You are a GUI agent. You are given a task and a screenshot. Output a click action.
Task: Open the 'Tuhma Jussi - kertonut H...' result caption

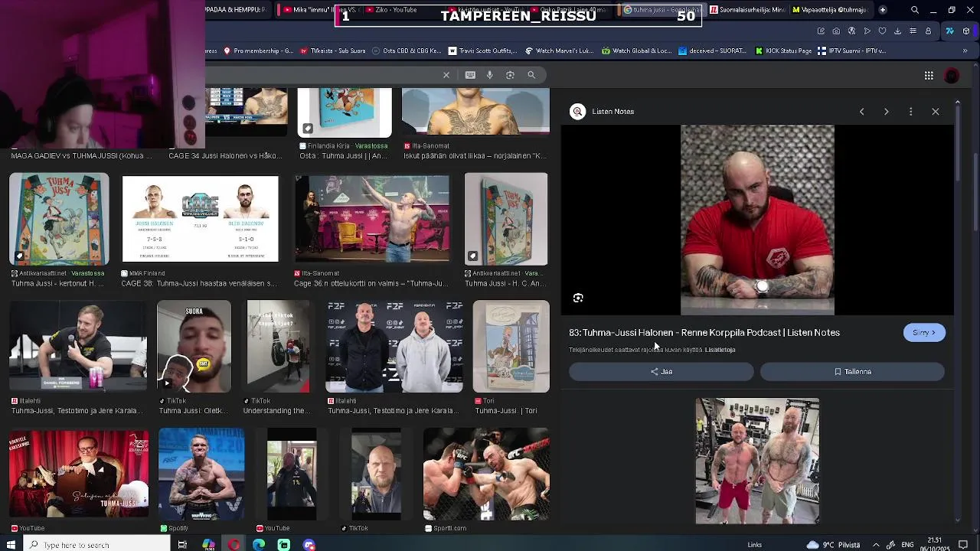click(57, 283)
